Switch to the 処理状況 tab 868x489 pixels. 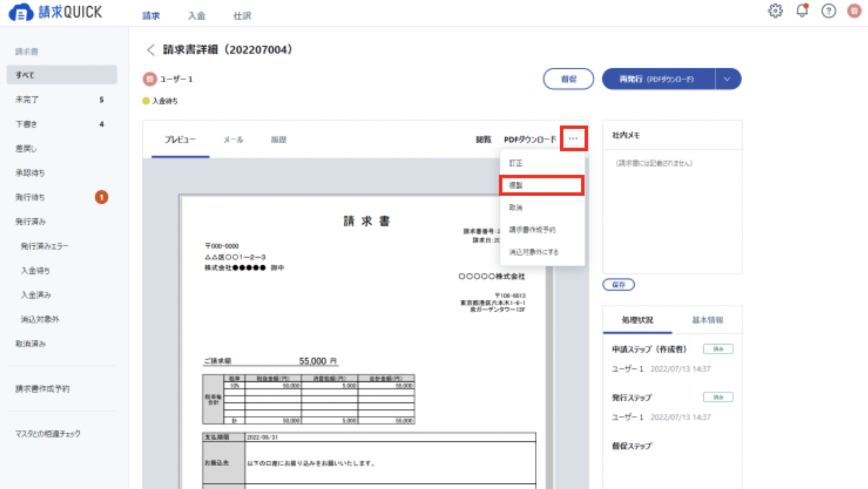(637, 320)
